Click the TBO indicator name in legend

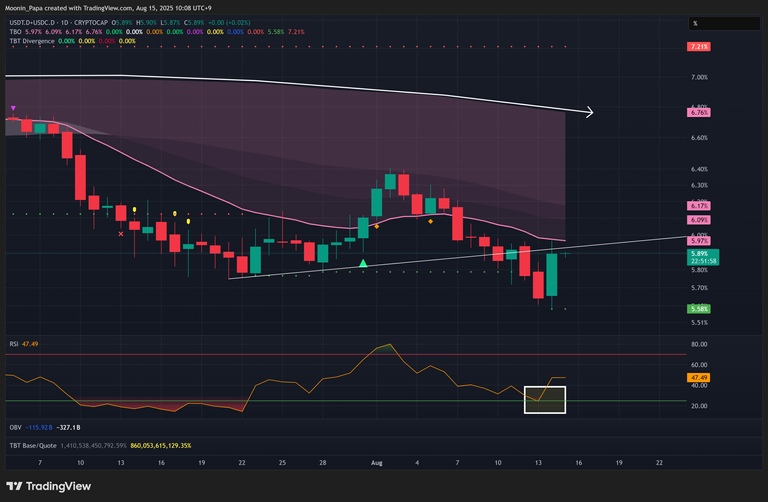[x=15, y=32]
